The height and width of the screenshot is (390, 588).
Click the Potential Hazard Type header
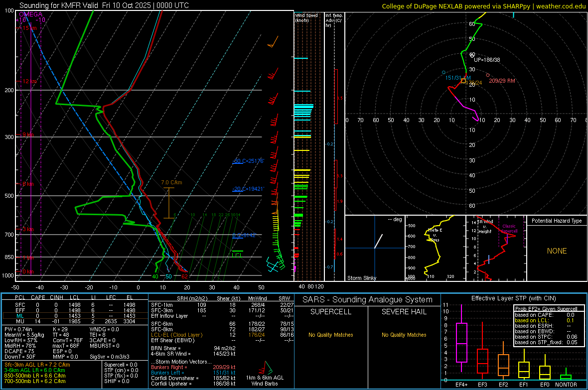click(557, 221)
